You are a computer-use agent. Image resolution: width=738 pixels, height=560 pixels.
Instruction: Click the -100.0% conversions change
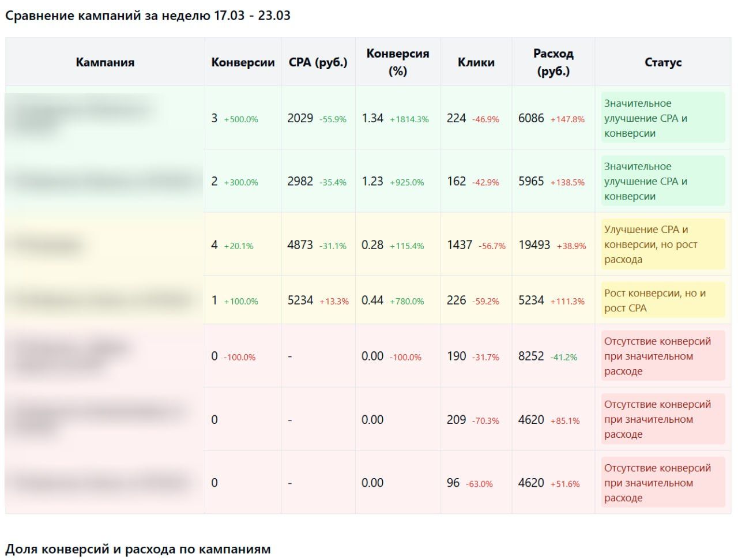coord(240,358)
